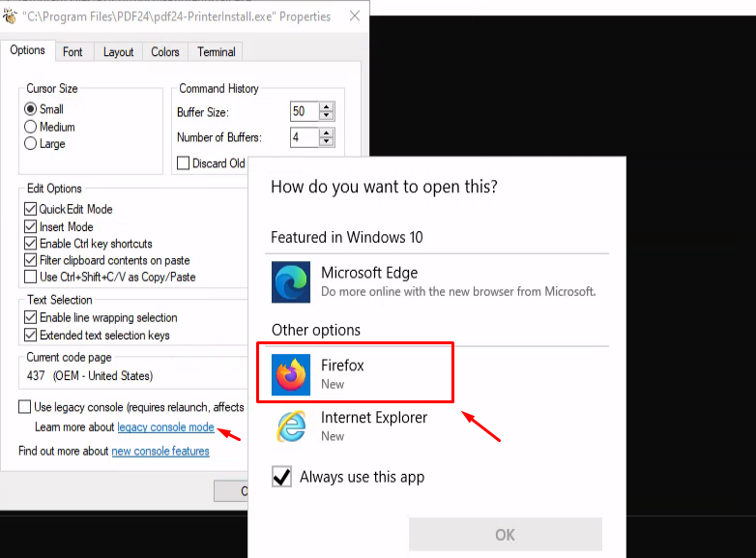The width and height of the screenshot is (756, 558).
Task: Enable Use legacy console checkbox
Action: point(24,406)
